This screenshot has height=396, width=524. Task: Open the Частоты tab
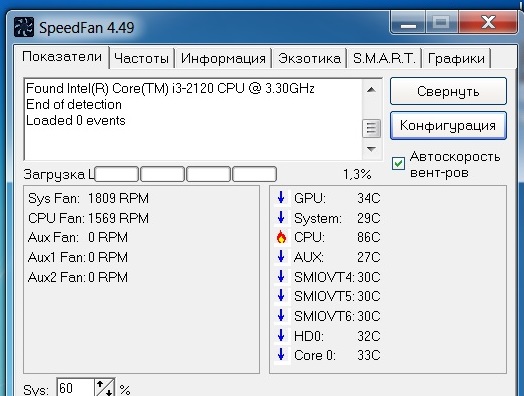click(x=141, y=58)
